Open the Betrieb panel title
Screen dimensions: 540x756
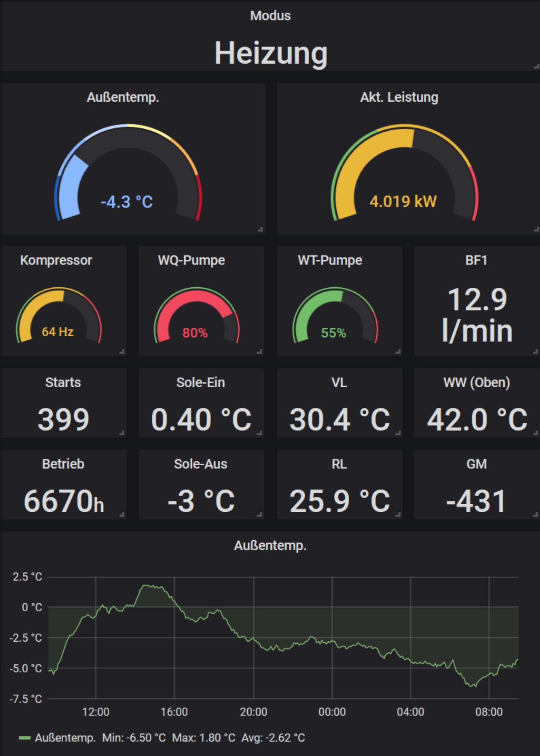tap(63, 464)
